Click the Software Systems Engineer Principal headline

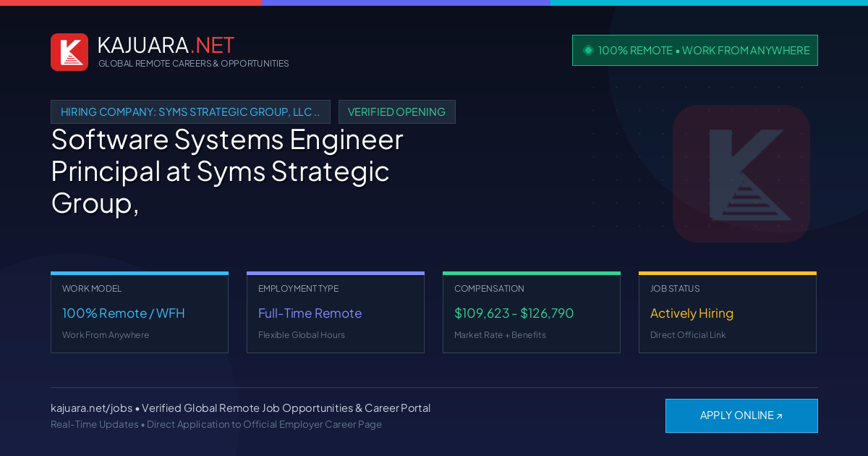[227, 172]
